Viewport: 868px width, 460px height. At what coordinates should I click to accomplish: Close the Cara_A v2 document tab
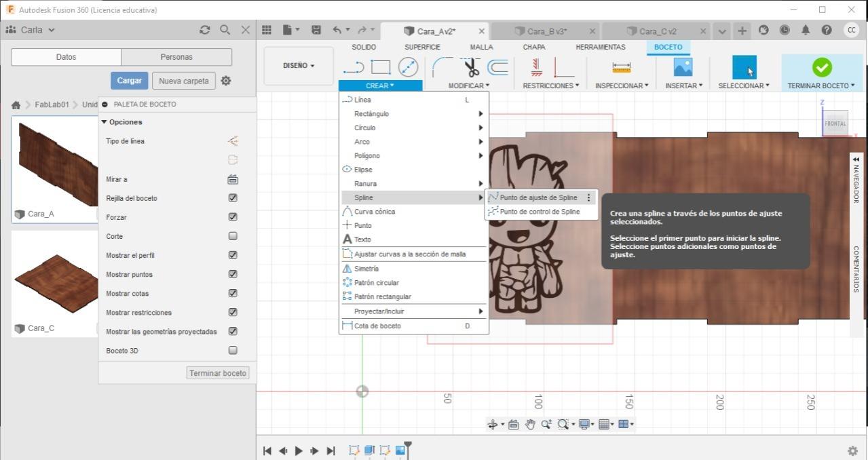482,31
